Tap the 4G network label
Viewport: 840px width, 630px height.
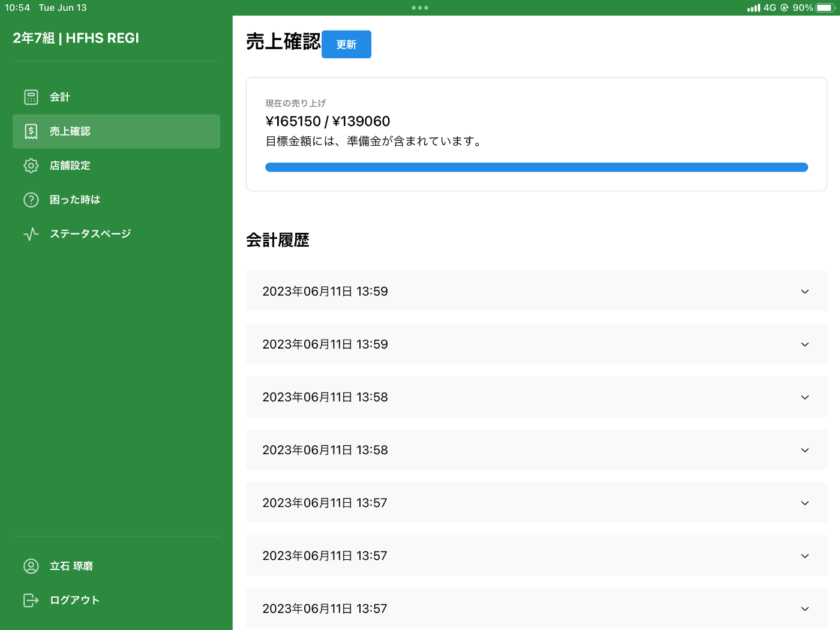(x=770, y=8)
